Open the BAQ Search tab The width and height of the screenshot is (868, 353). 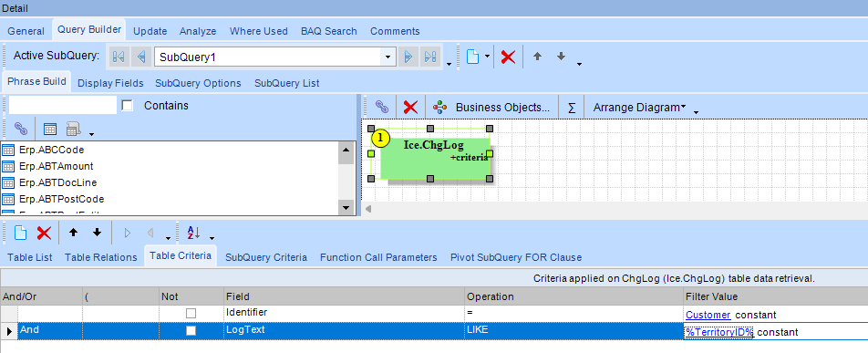329,31
